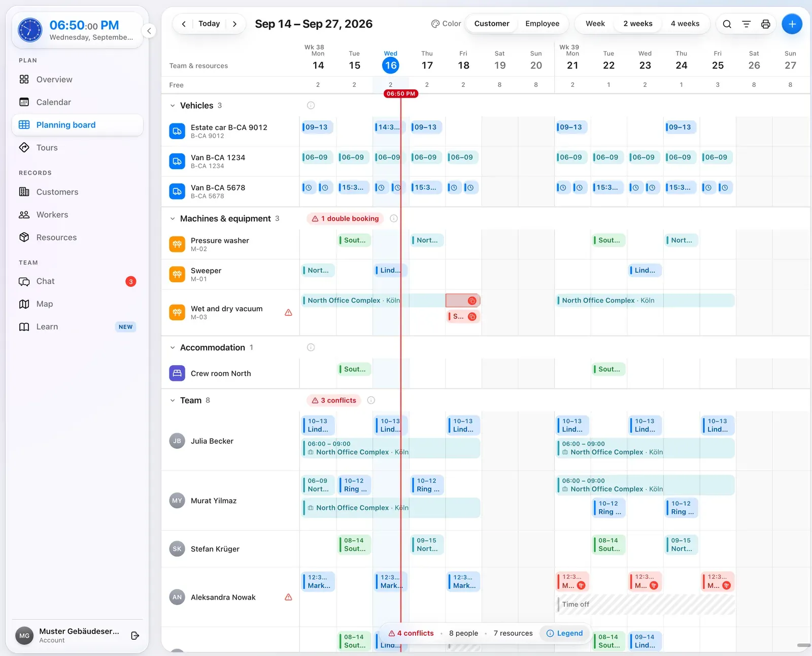Image resolution: width=812 pixels, height=656 pixels.
Task: Click the 4 conflicts summary at bottom
Action: 411,633
